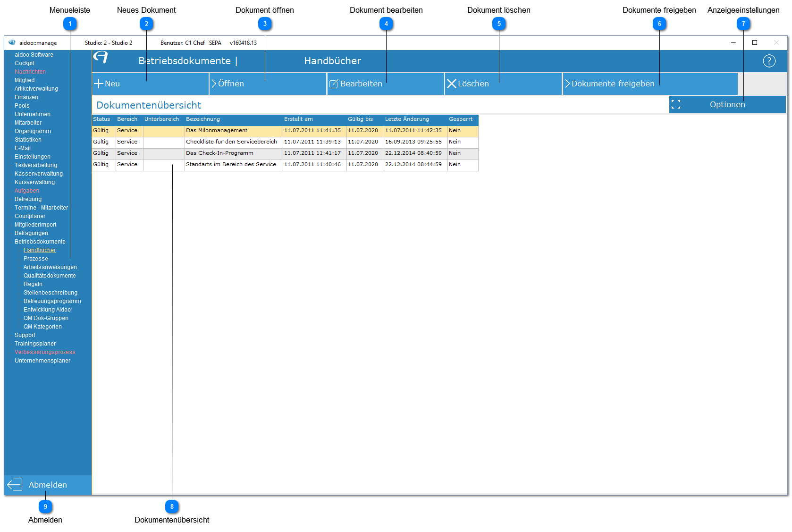Select Betreuung menu entry
The image size is (792, 532).
[28, 199]
